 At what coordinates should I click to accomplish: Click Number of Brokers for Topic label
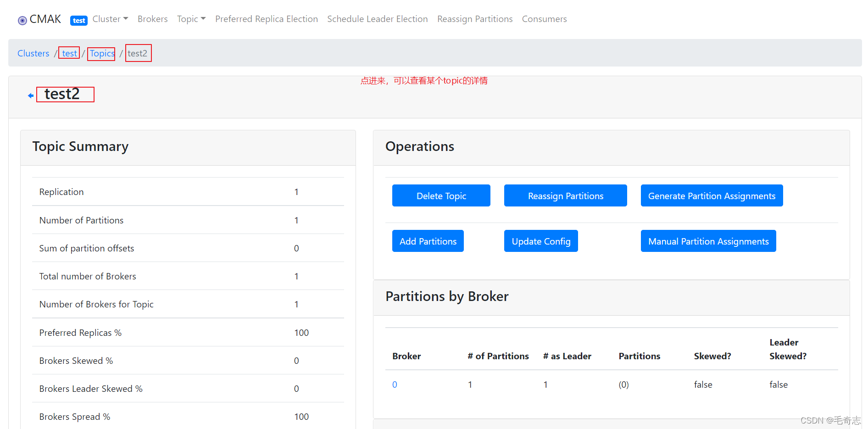click(96, 304)
